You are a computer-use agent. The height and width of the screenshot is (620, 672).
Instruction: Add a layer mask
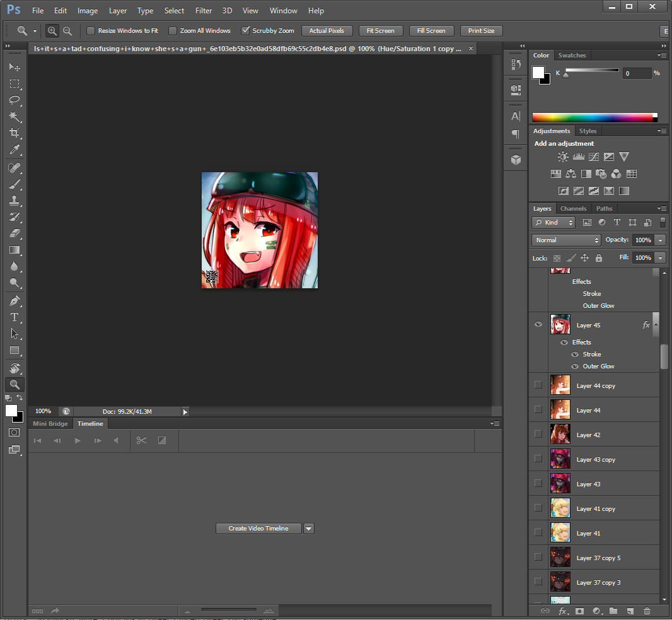pos(579,611)
